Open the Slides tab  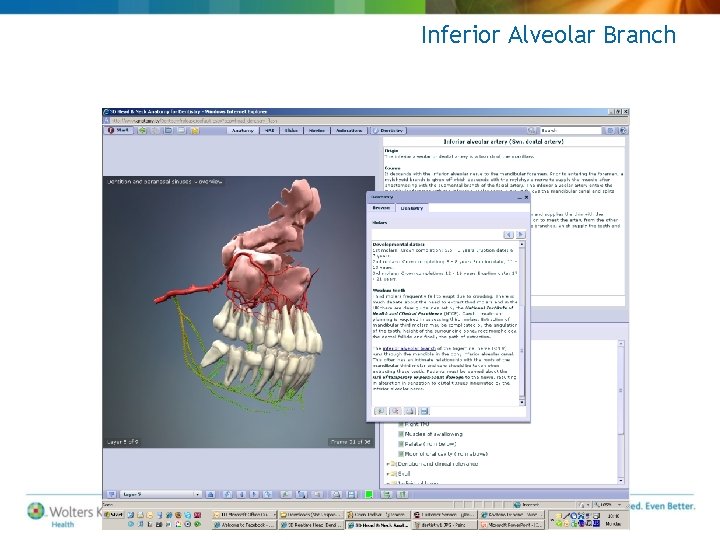[x=291, y=131]
